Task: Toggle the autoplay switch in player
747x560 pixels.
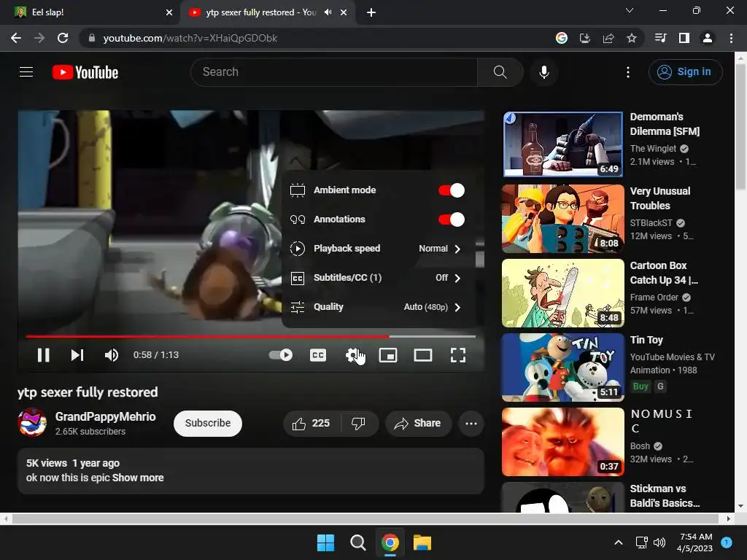Action: click(281, 355)
